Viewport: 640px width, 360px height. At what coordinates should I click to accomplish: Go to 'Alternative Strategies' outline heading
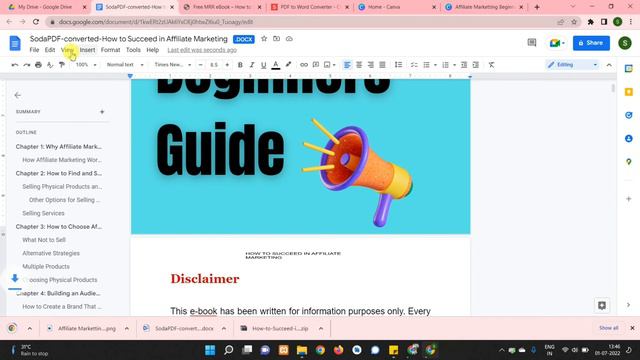coord(51,253)
